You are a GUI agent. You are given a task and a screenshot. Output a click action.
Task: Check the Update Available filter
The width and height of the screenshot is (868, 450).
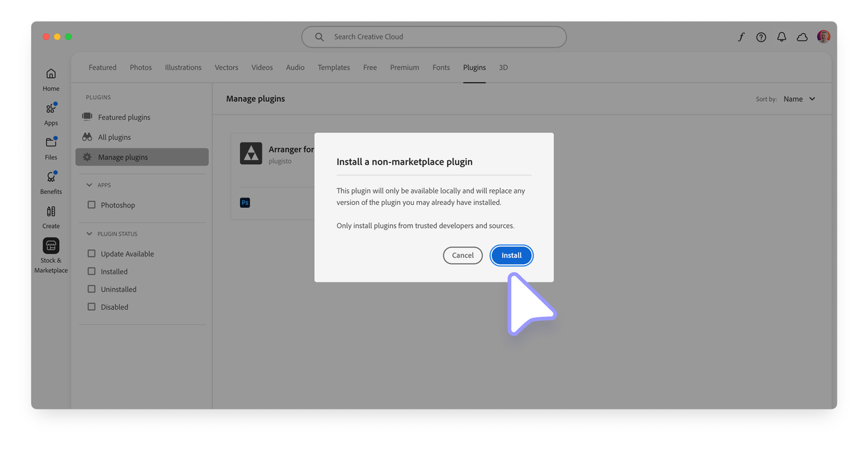[92, 253]
